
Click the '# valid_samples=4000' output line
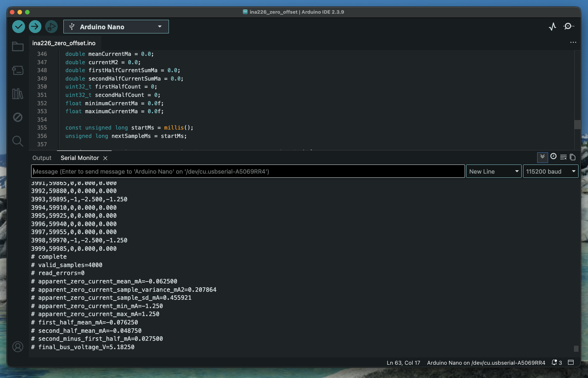[x=67, y=265]
